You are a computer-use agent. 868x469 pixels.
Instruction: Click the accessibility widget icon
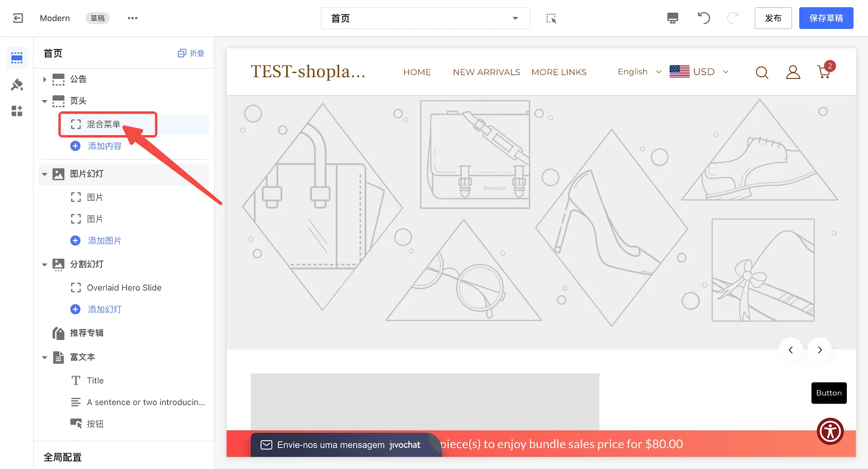point(830,431)
